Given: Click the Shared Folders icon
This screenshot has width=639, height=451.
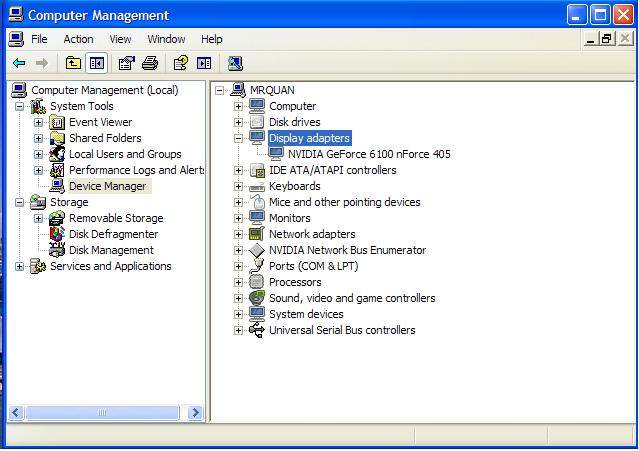Looking at the screenshot, I should [x=57, y=138].
